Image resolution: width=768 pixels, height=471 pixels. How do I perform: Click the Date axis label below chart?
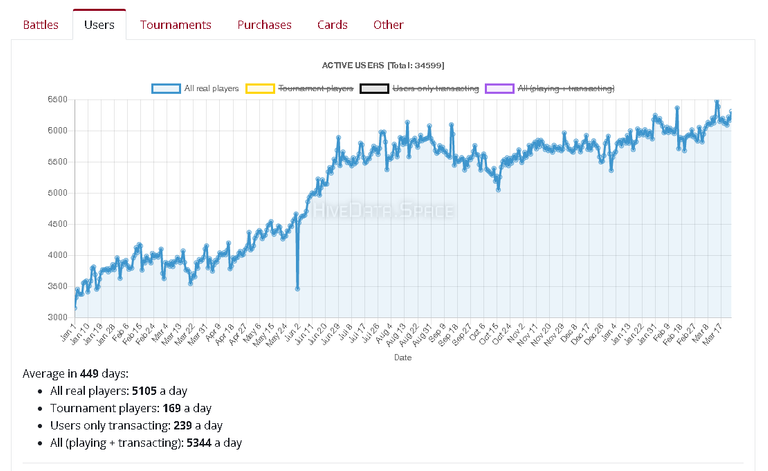(x=403, y=358)
